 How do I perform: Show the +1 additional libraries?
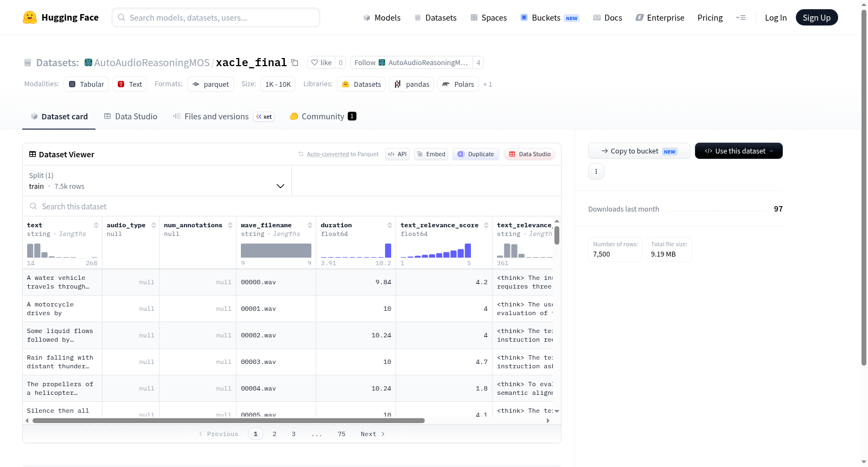click(x=488, y=84)
